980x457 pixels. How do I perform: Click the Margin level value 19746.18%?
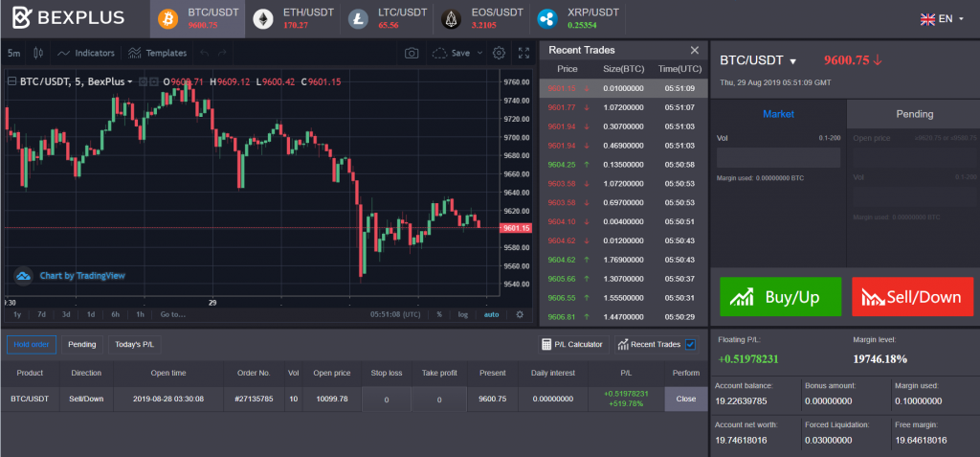point(880,359)
